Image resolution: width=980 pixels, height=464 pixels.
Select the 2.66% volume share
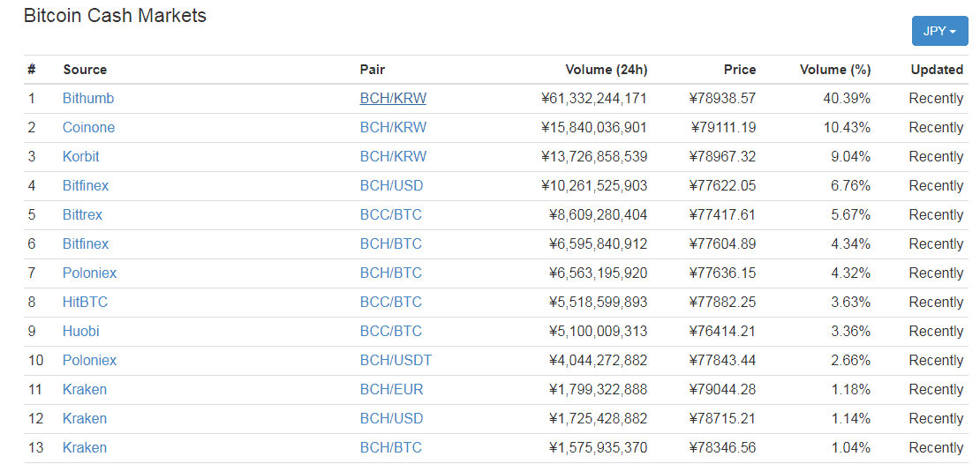pyautogui.click(x=850, y=360)
